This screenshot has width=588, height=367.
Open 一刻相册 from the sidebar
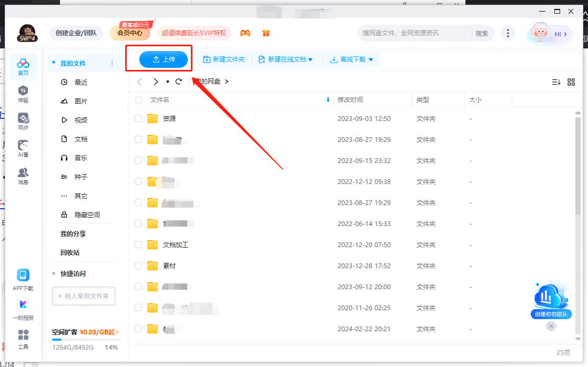(x=23, y=308)
